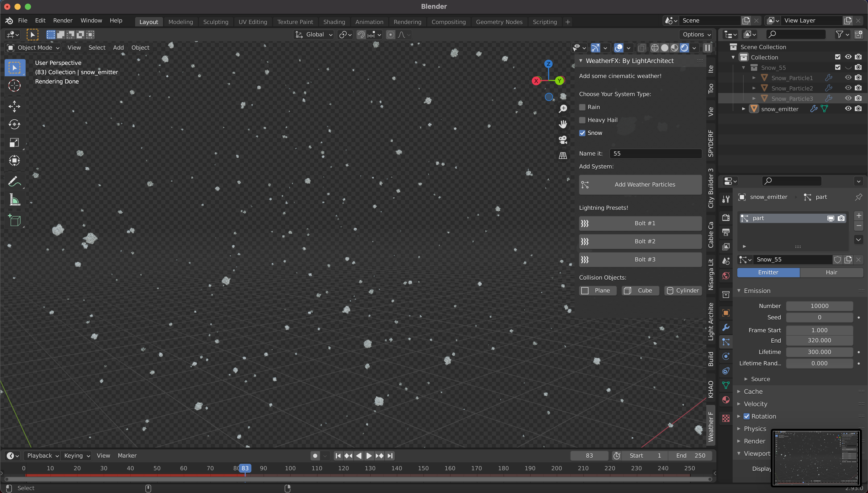This screenshot has width=868, height=493.
Task: Switch perspective/orthographic with the grid icon
Action: pos(563,155)
